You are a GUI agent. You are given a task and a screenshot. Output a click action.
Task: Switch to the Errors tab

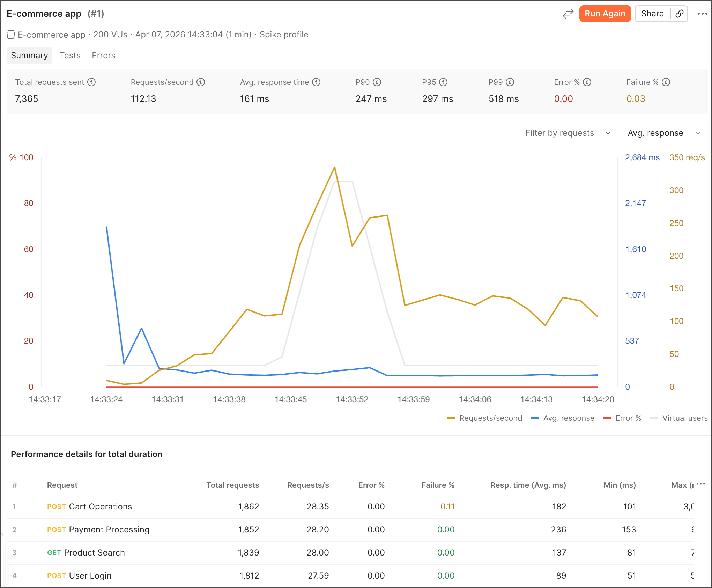tap(103, 56)
